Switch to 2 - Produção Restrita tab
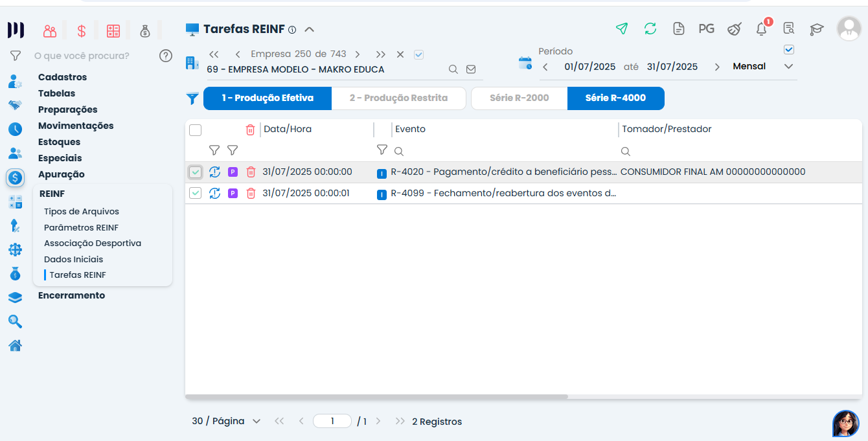The width and height of the screenshot is (868, 441). 398,98
